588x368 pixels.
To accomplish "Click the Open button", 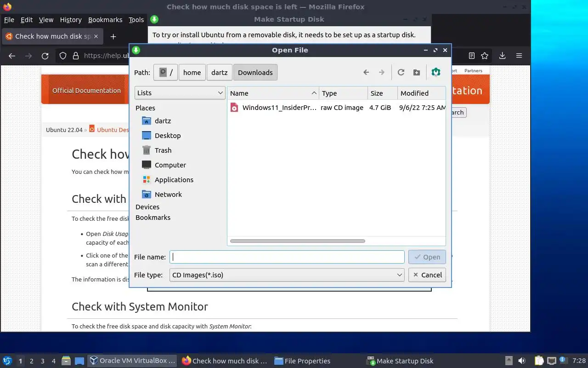I will point(427,257).
